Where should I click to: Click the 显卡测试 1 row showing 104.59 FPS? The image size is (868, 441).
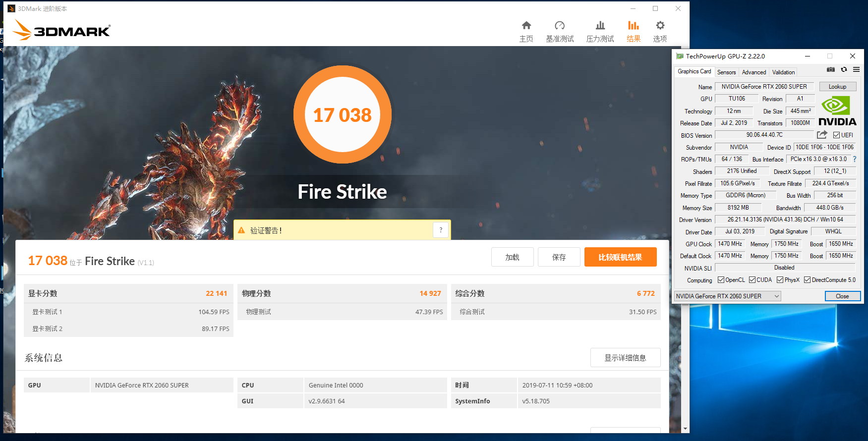click(x=128, y=312)
